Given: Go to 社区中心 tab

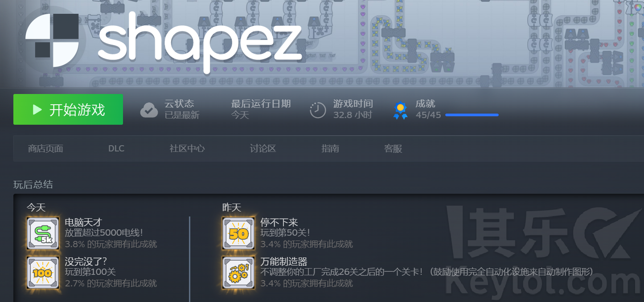Looking at the screenshot, I should 187,149.
